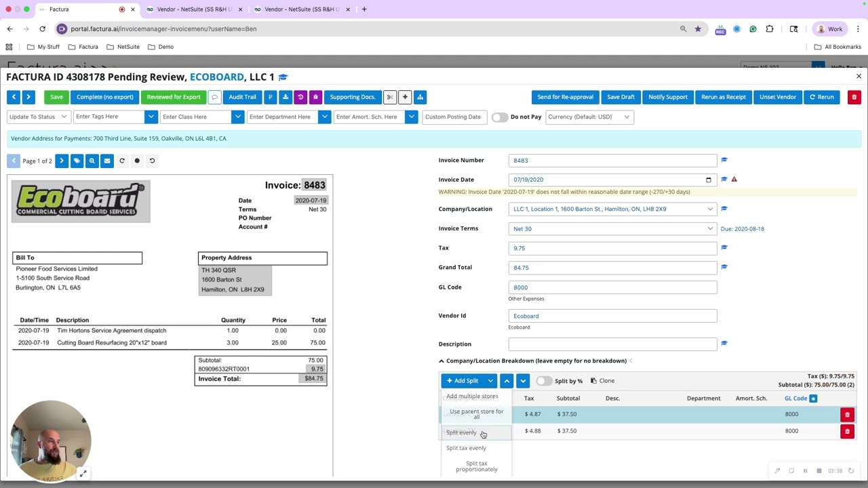The width and height of the screenshot is (868, 488).
Task: Click the training cap icon beside Invoice Number
Action: tap(724, 160)
